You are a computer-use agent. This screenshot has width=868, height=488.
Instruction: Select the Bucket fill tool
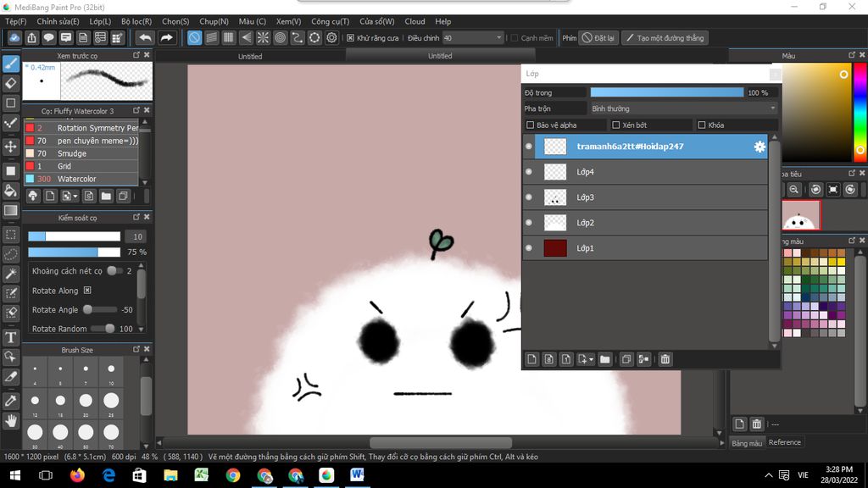point(10,191)
